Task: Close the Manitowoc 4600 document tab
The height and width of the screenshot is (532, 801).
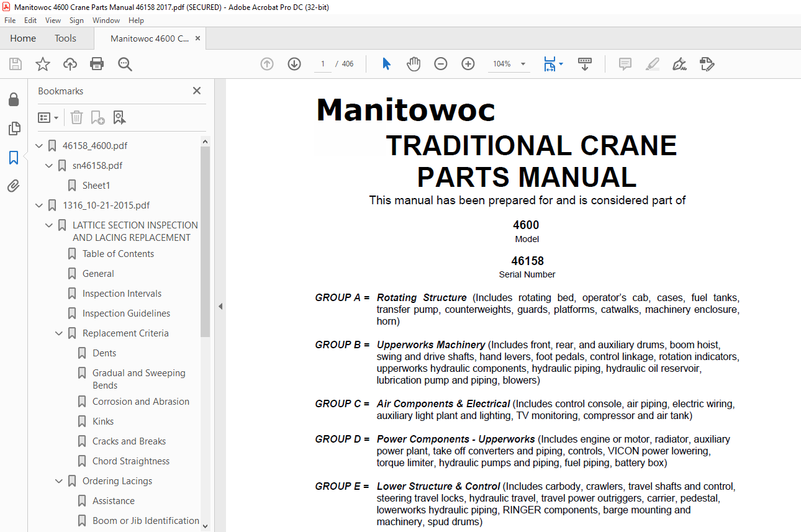Action: 197,38
